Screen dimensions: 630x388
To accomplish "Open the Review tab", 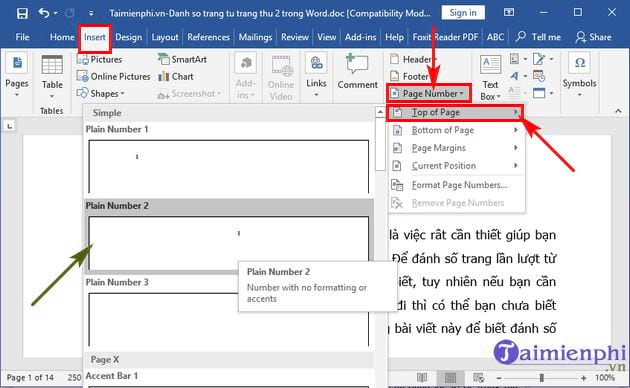I will pos(295,37).
